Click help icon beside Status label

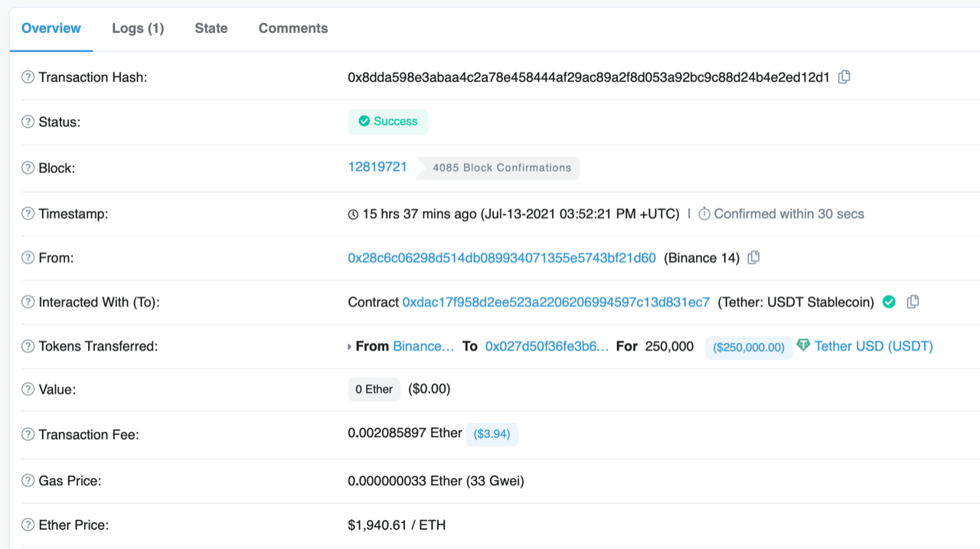tap(28, 122)
